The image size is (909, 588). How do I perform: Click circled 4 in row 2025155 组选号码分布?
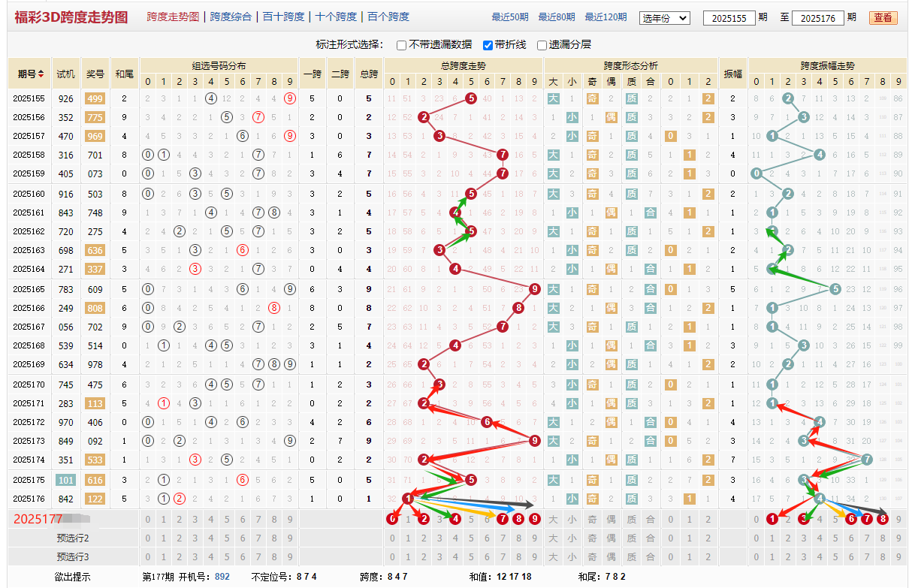[x=210, y=98]
